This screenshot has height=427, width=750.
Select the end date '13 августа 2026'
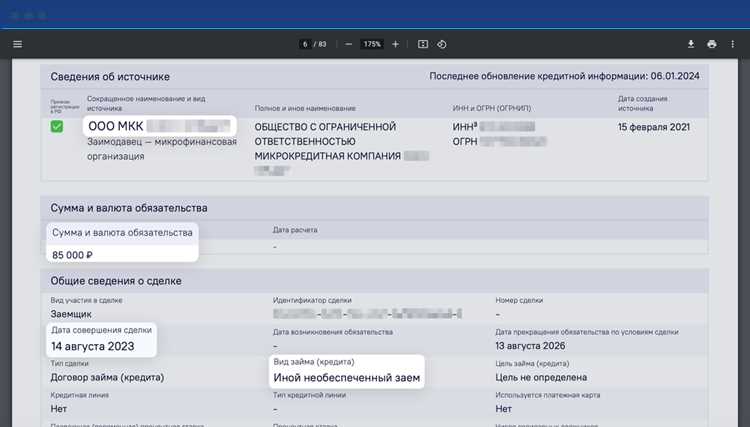(x=530, y=346)
